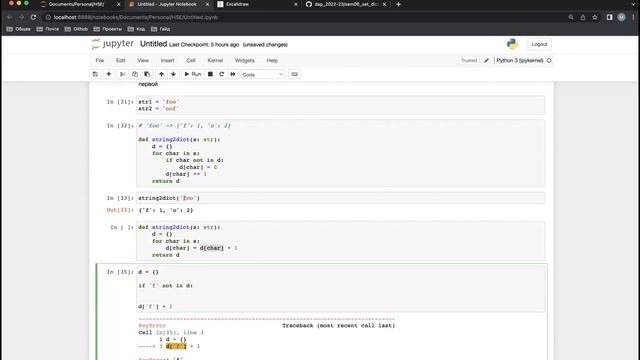Insert cell below with the plus icon

point(109,74)
